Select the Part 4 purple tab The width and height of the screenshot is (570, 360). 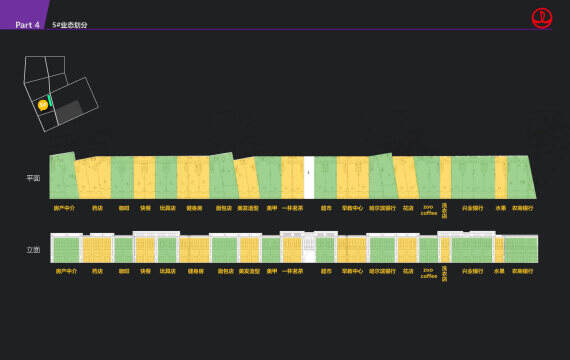[24, 15]
